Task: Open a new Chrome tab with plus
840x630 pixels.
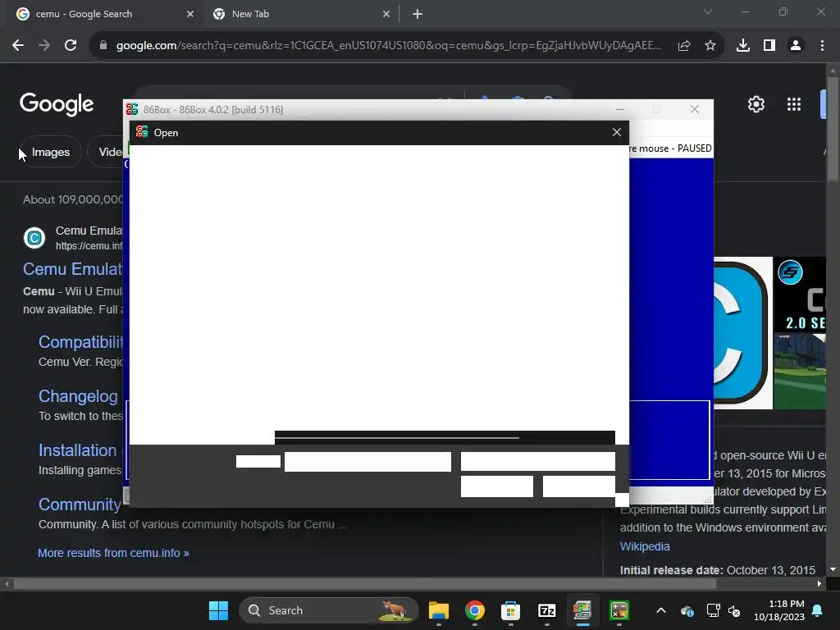Action: click(418, 15)
